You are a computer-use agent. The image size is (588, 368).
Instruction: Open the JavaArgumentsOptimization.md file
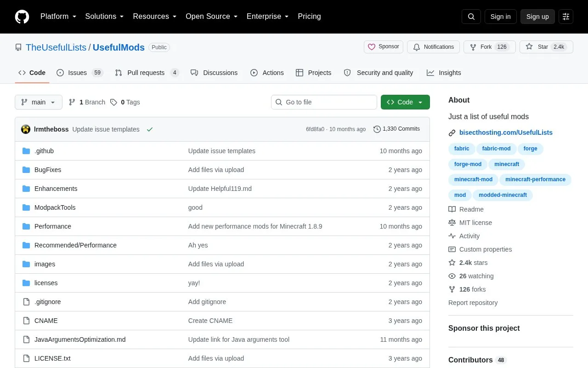(80, 339)
